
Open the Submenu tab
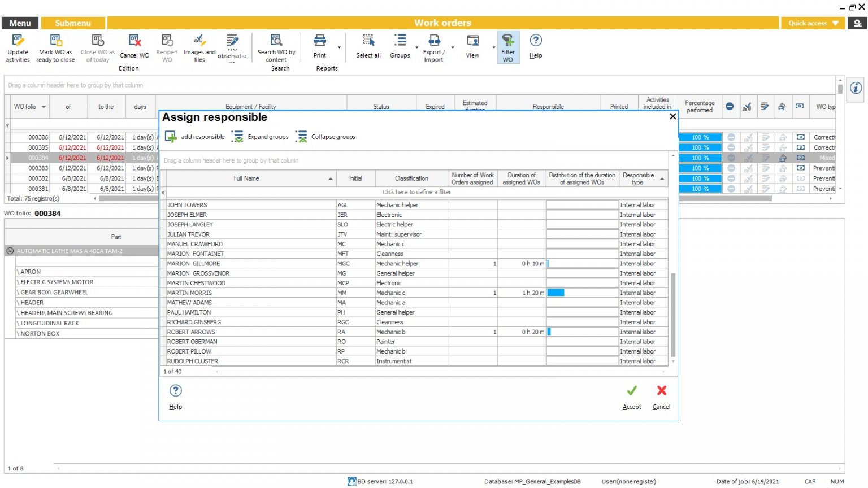73,23
